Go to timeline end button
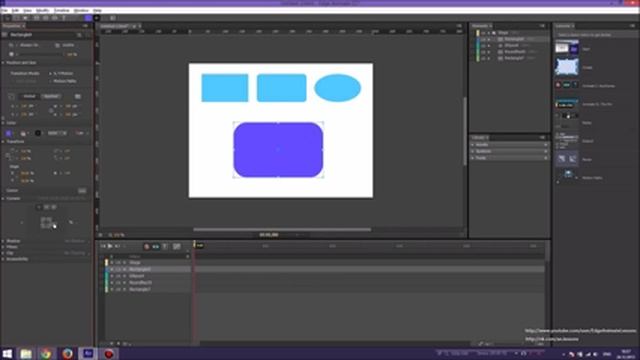This screenshot has width=640, height=360. pos(117,246)
